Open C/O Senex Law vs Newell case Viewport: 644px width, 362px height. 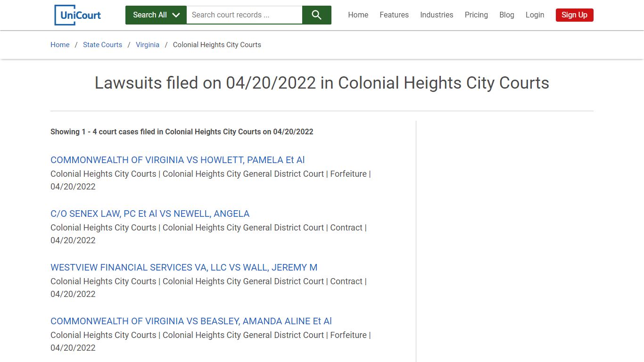[150, 214]
